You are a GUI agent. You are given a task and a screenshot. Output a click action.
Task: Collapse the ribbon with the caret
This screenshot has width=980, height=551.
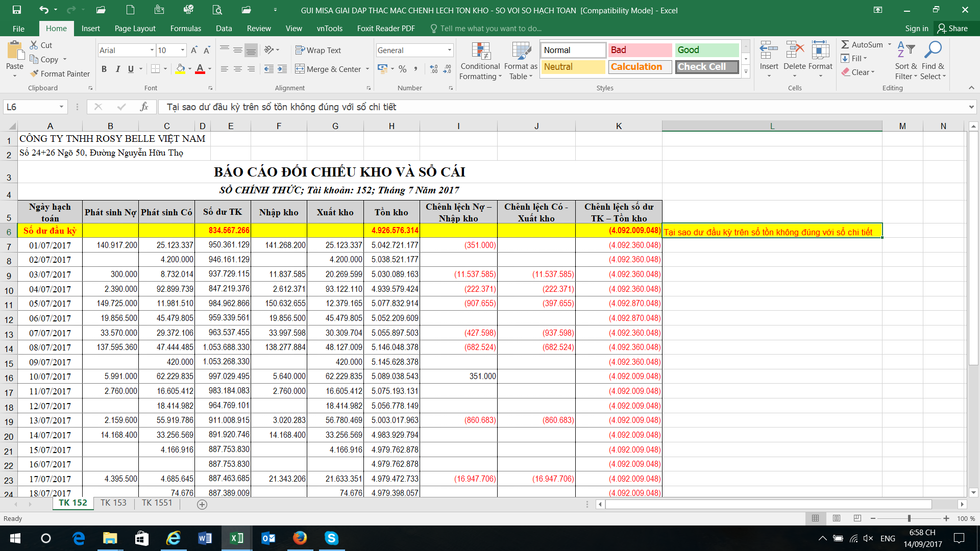point(971,88)
